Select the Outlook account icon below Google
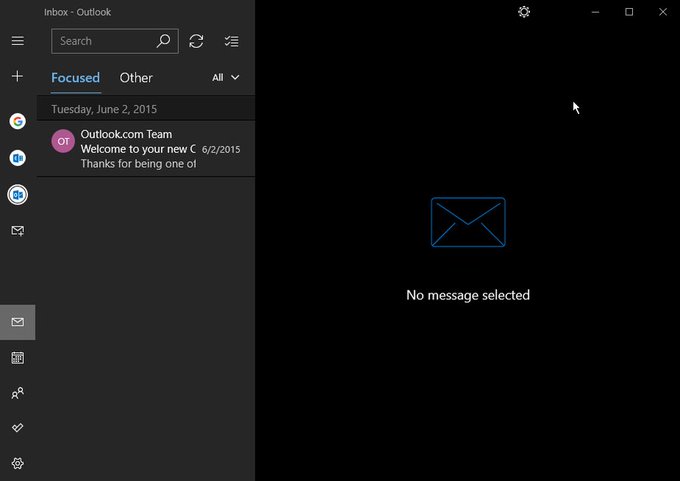 (18, 158)
